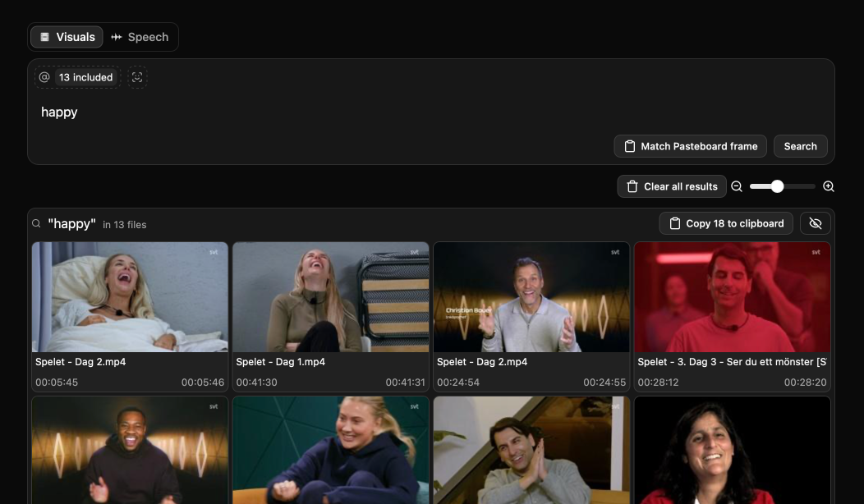Click Match Pasteboard frame

click(690, 146)
